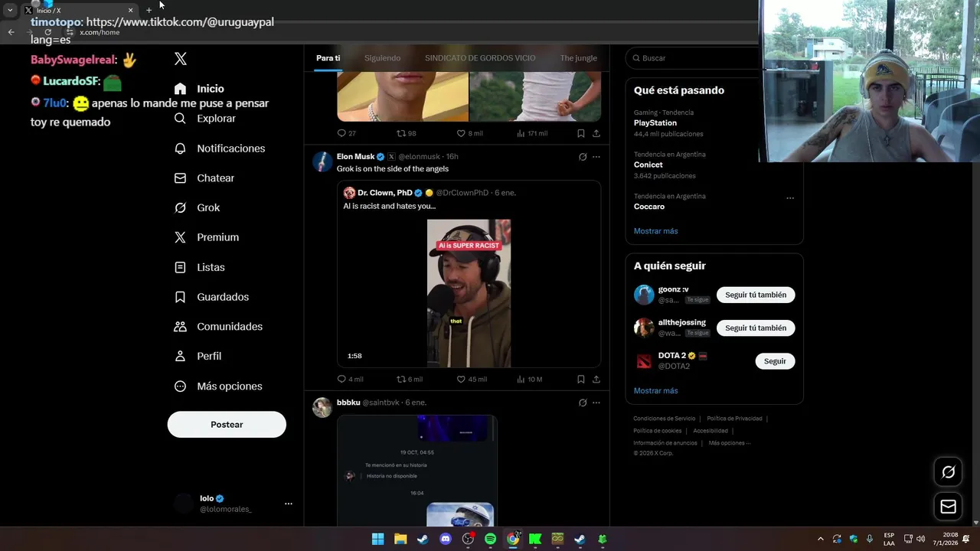The image size is (980, 551).
Task: Click Mostrar más under A quién seguir
Action: tap(655, 391)
